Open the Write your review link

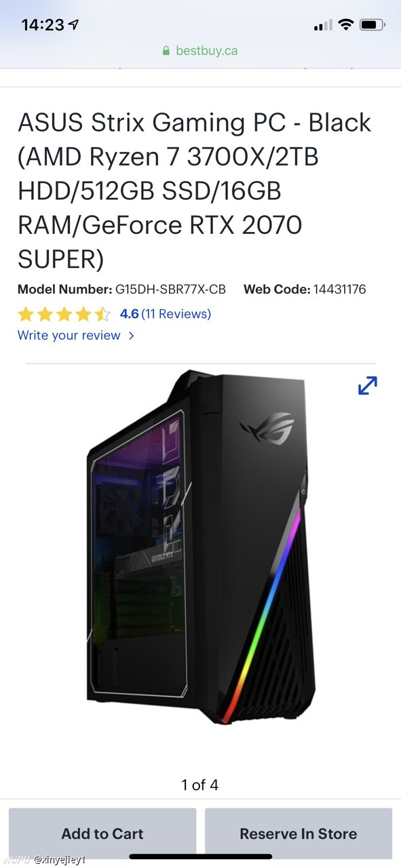(69, 336)
